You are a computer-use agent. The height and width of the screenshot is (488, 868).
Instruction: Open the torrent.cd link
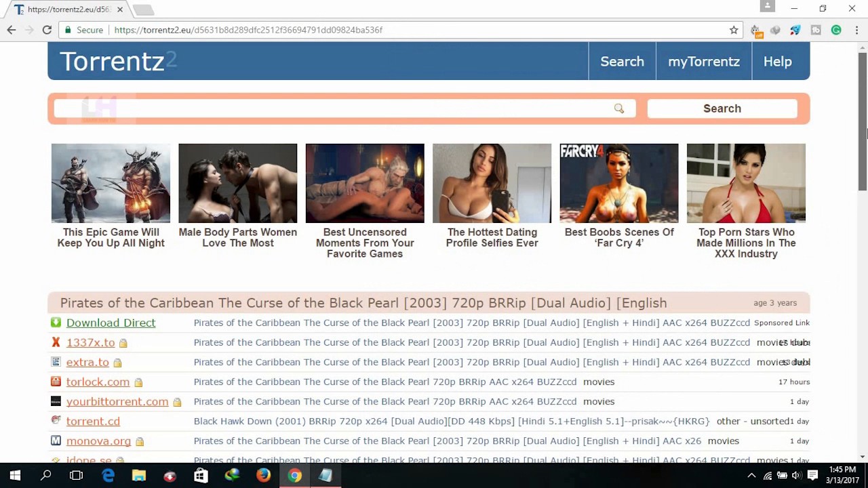pyautogui.click(x=93, y=421)
